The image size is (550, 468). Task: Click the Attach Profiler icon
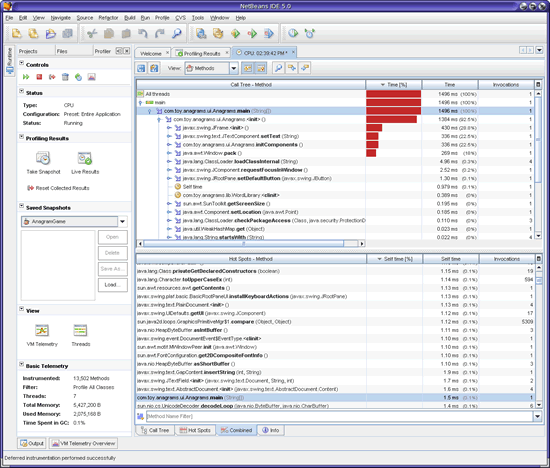click(310, 33)
